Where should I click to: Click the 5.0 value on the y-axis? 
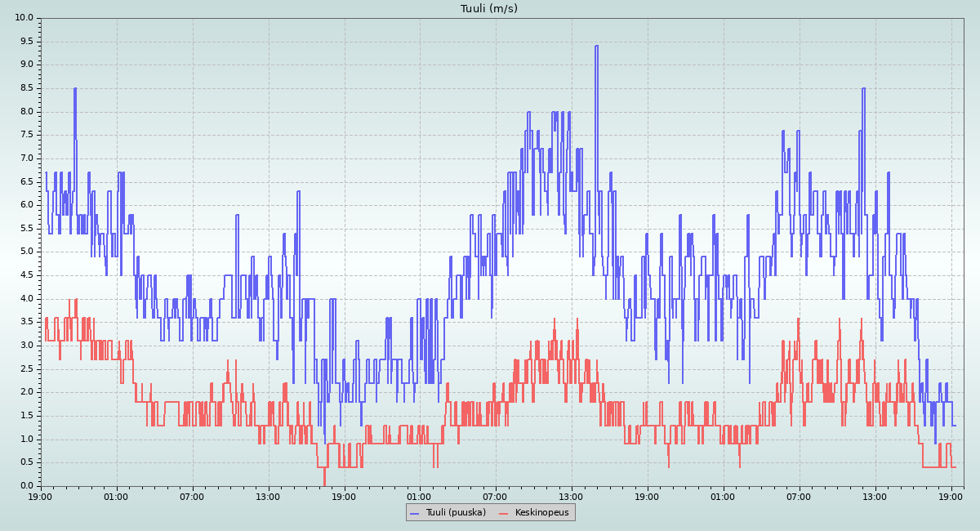[26, 252]
